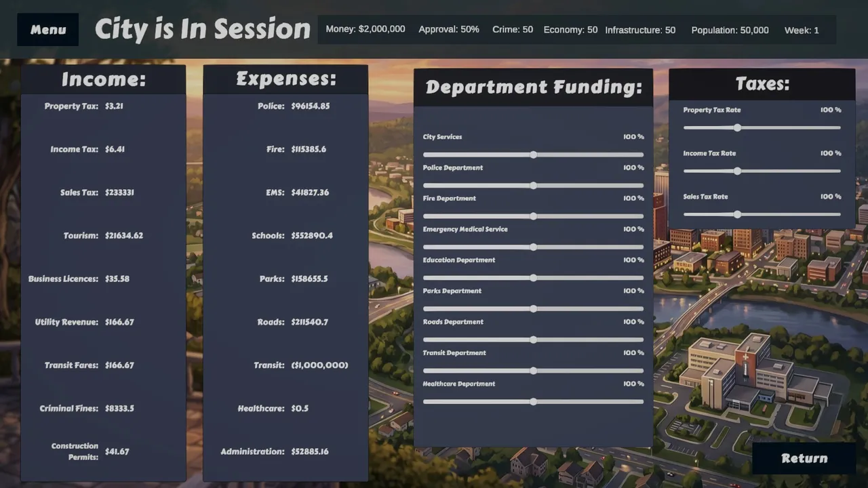
Task: Click the Infrastructure: 50 stat
Action: (x=640, y=30)
